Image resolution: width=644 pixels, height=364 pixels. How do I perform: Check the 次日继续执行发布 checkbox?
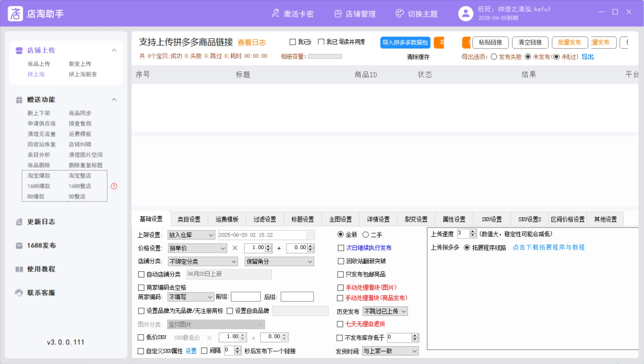[x=341, y=248]
